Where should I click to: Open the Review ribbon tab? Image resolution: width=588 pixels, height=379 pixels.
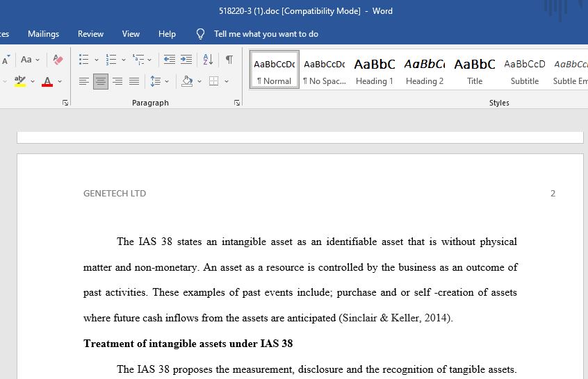pyautogui.click(x=90, y=34)
